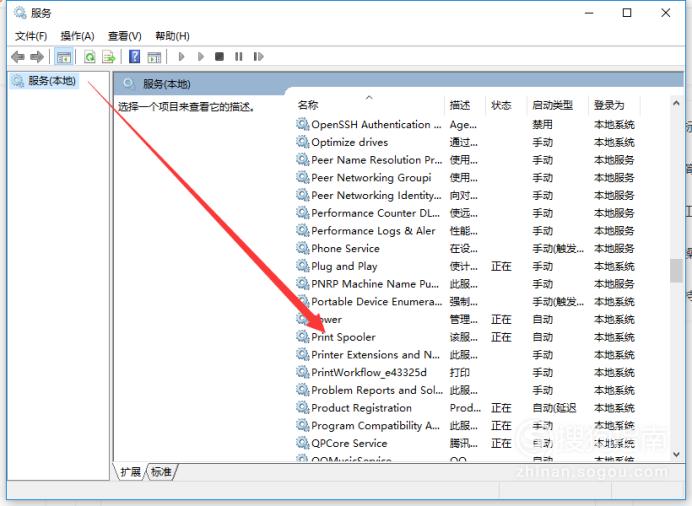Select the Performance Counter DL... service

tap(375, 213)
